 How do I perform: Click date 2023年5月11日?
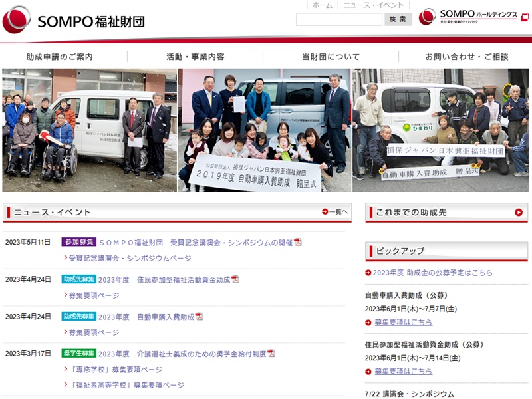click(28, 242)
